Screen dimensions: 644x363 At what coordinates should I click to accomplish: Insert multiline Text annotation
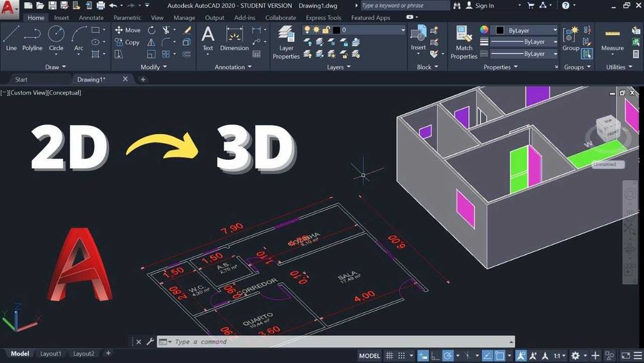(x=208, y=38)
